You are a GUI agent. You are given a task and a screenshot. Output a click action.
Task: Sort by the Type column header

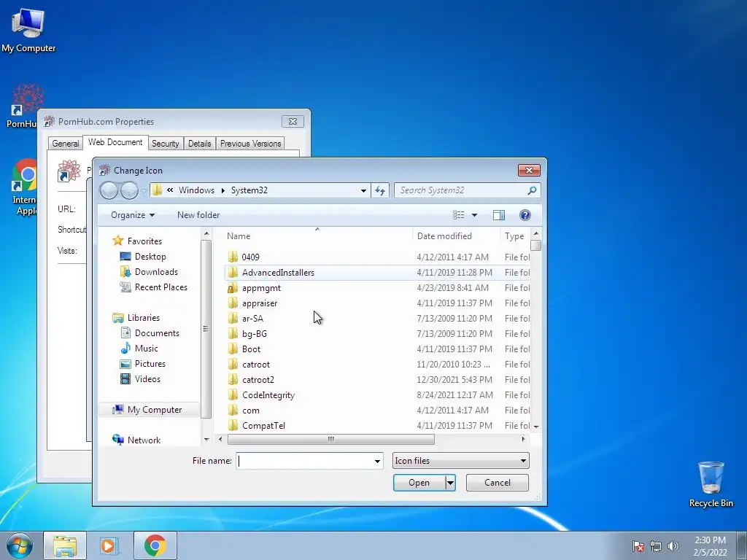point(515,236)
